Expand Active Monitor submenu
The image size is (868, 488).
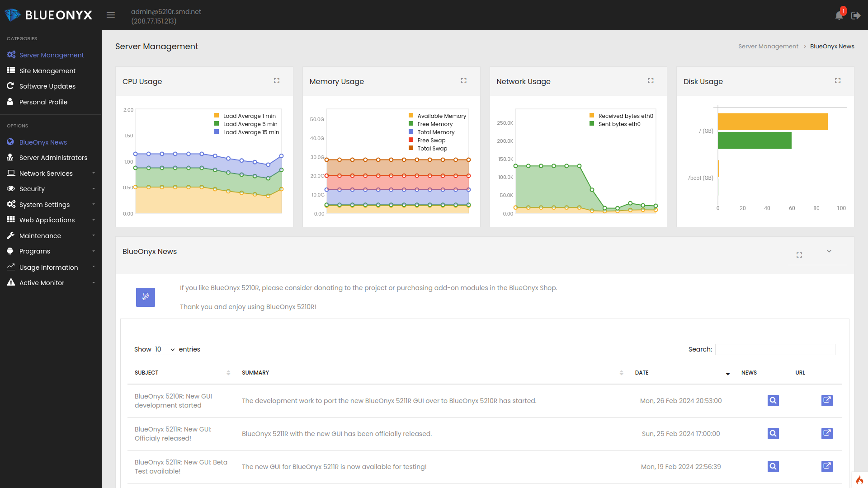pyautogui.click(x=51, y=283)
